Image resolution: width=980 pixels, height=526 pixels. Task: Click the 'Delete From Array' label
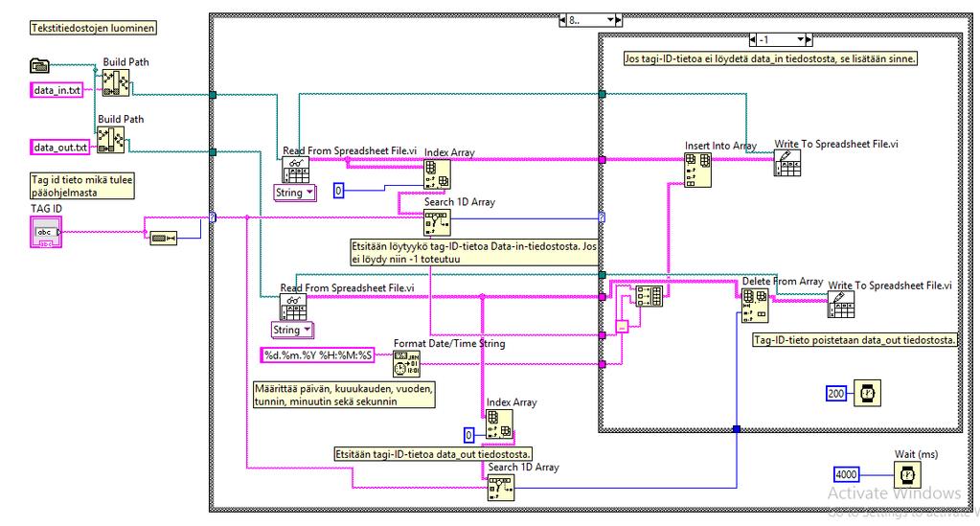tap(783, 281)
